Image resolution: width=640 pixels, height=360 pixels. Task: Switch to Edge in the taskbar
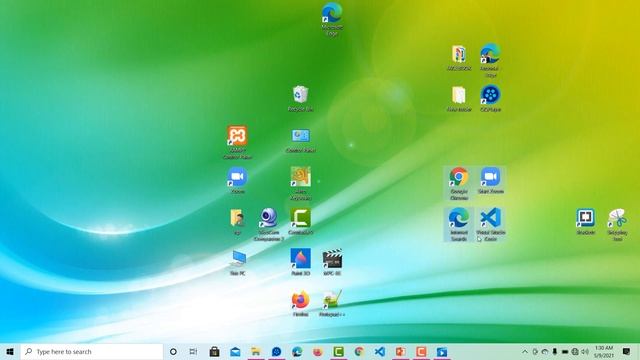(x=297, y=351)
